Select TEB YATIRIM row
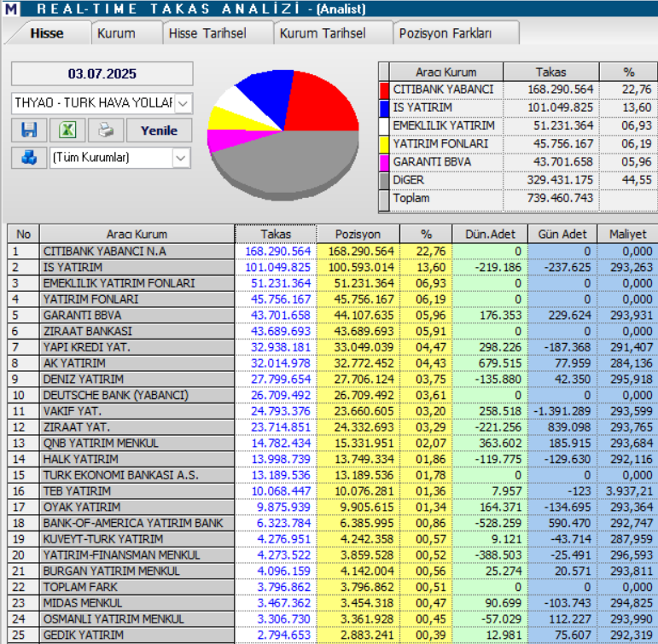Image resolution: width=658 pixels, height=644 pixels. click(333, 490)
